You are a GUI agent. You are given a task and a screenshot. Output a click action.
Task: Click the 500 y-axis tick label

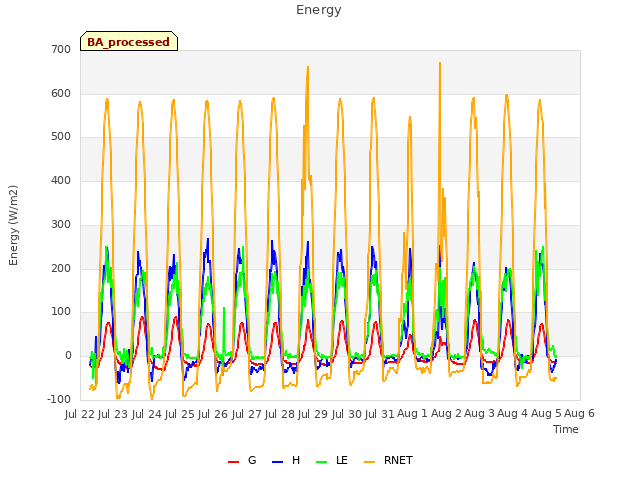pos(61,137)
